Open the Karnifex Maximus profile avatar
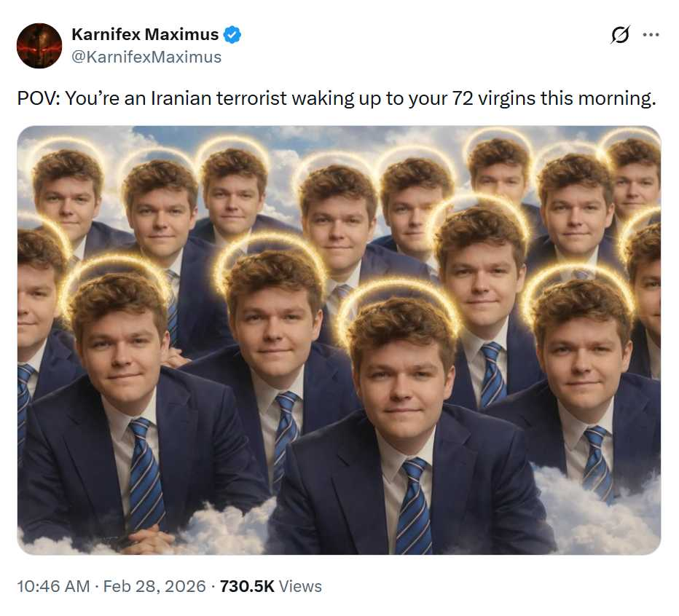The height and width of the screenshot is (616, 679). (x=39, y=45)
